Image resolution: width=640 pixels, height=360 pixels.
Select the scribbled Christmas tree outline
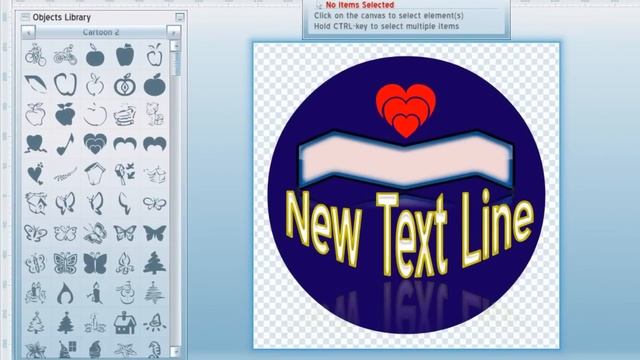[155, 293]
